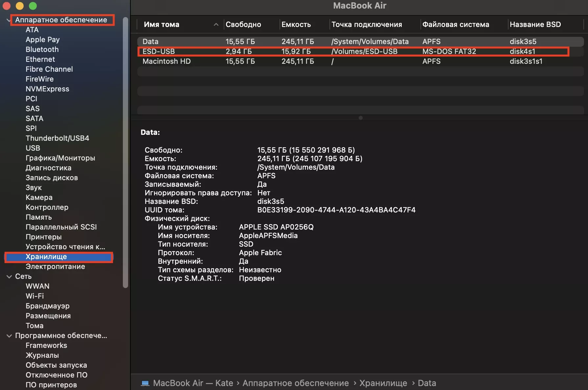Click MacBook Air — Kate in path bar

point(193,383)
